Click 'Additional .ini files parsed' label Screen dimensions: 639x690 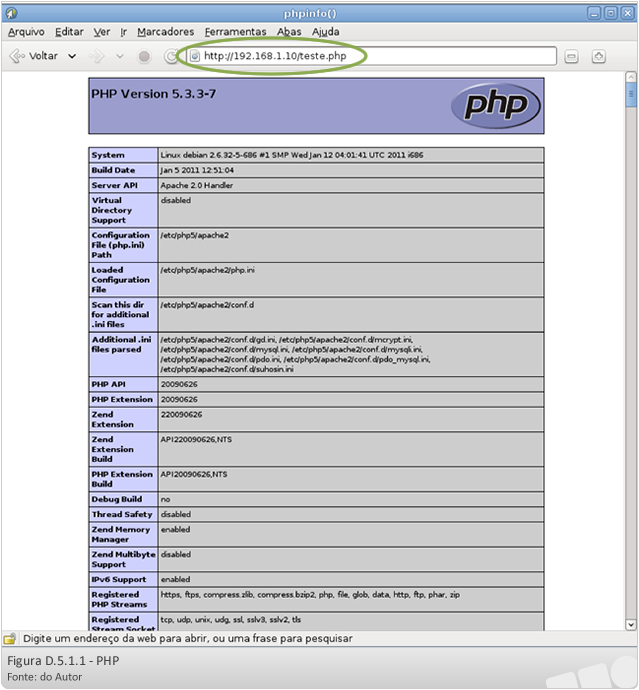pyautogui.click(x=121, y=344)
